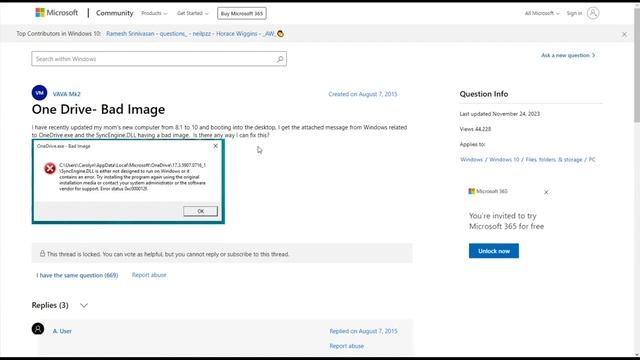Report abuse on the original question
The width and height of the screenshot is (640, 360).
[149, 275]
